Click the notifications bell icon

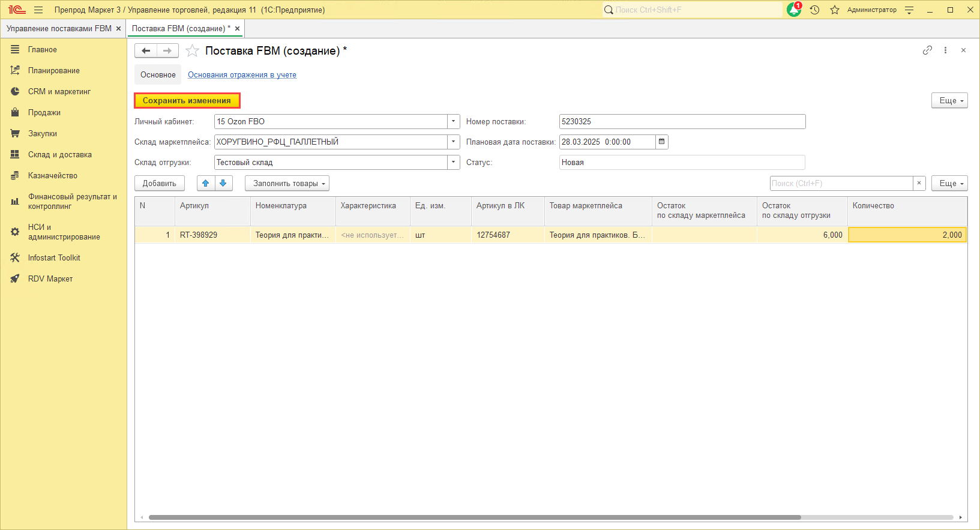click(793, 10)
